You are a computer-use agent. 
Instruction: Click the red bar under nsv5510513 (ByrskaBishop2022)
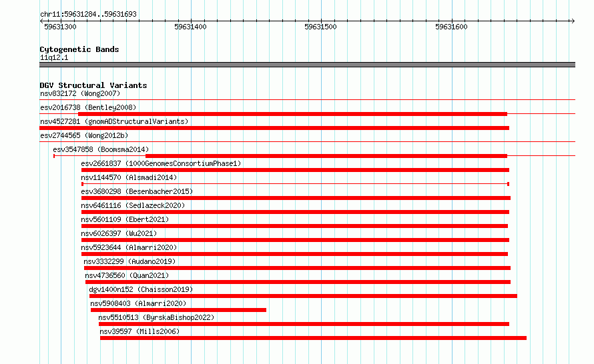click(304, 324)
